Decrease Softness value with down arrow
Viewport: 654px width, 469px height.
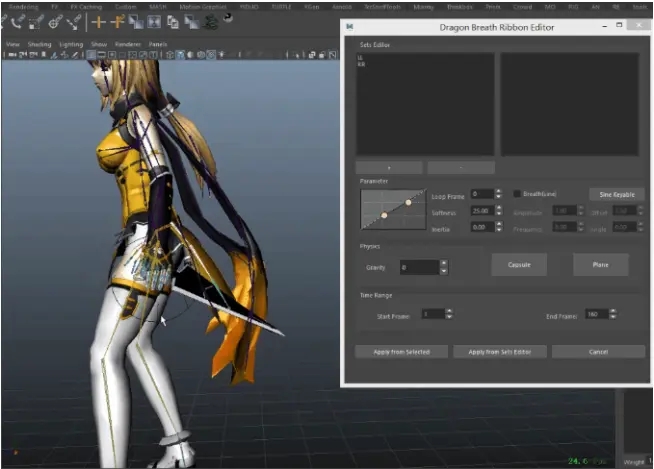pyautogui.click(x=498, y=213)
